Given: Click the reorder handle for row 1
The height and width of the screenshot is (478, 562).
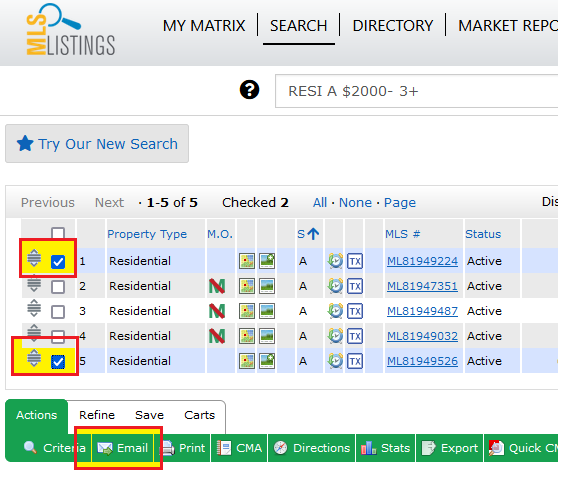Looking at the screenshot, I should click(34, 258).
